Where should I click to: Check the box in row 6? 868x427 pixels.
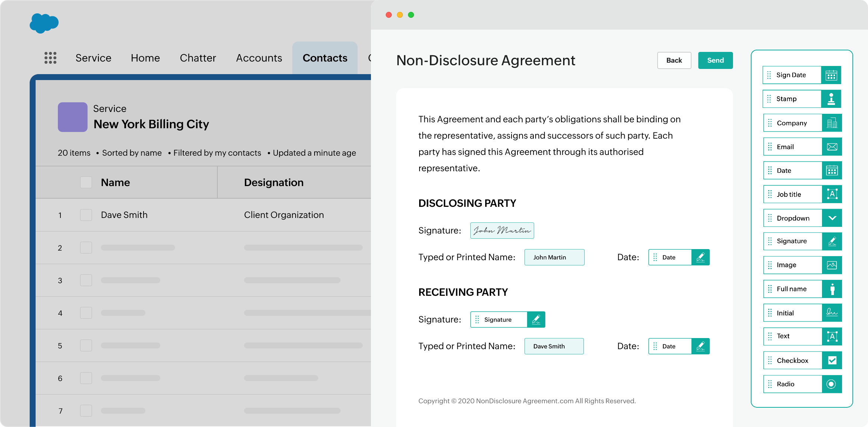pos(86,378)
